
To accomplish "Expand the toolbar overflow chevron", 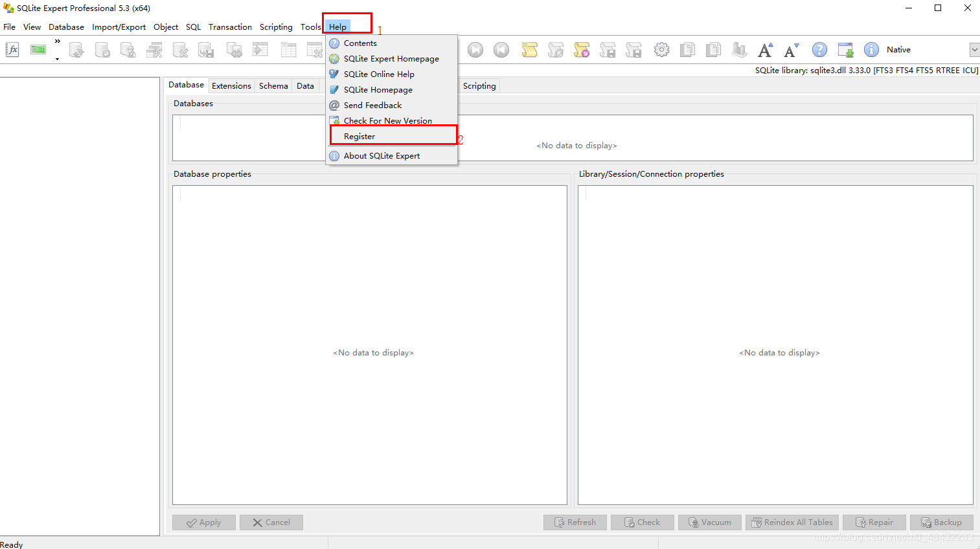I will pyautogui.click(x=58, y=41).
